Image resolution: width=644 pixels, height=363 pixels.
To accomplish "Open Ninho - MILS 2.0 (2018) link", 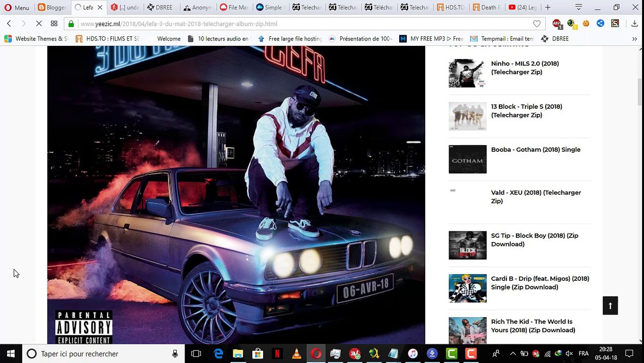I will 525,68.
